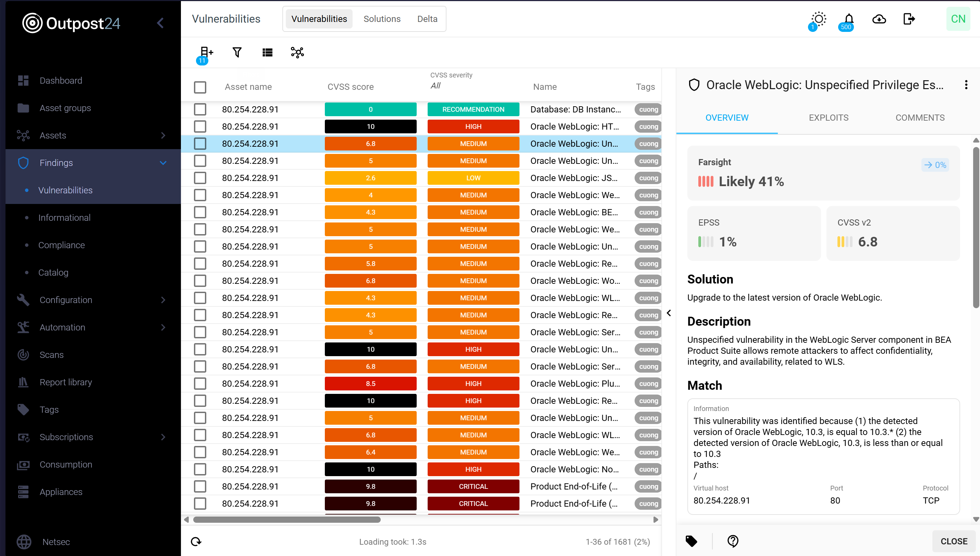Open the EXPLOITS tab in details panel
Viewport: 980px width, 556px height.
(x=829, y=118)
